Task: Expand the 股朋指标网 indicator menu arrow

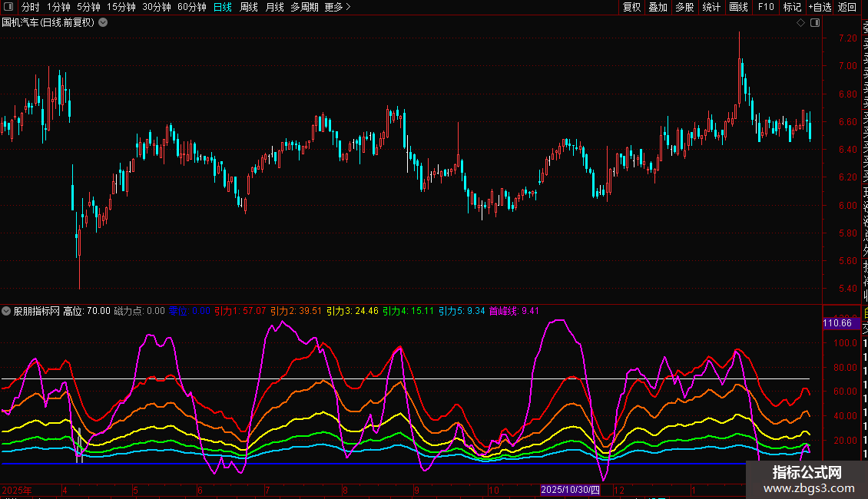Action: click(x=7, y=311)
